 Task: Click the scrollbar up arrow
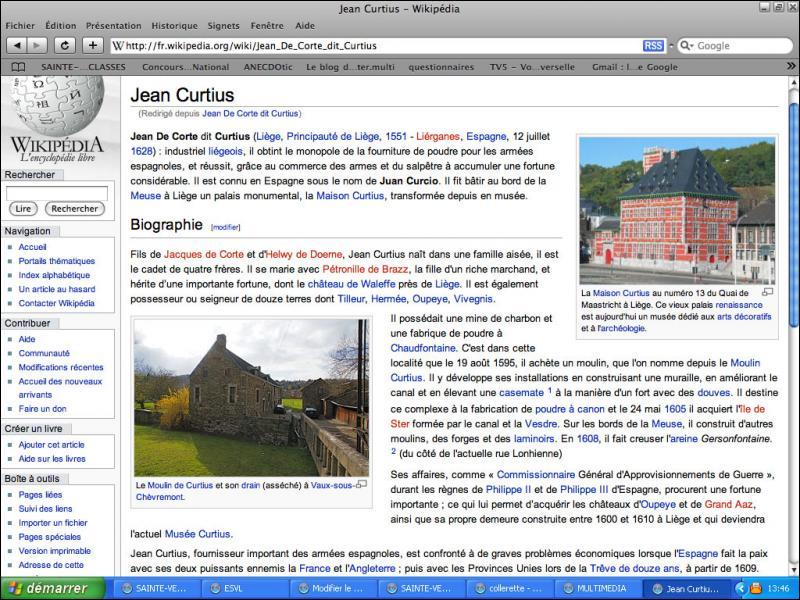793,83
